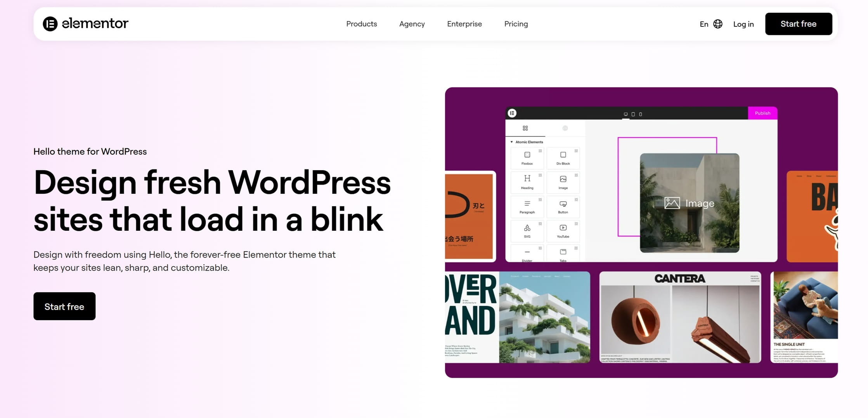Click the En language label

pyautogui.click(x=704, y=24)
